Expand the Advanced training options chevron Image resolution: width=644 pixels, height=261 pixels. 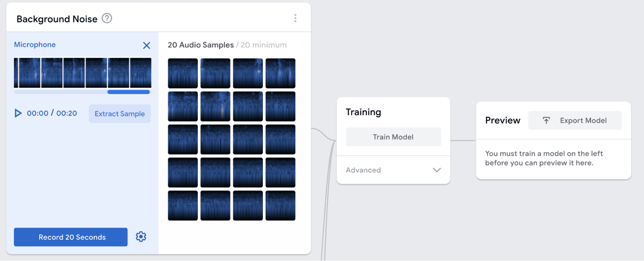click(x=437, y=170)
